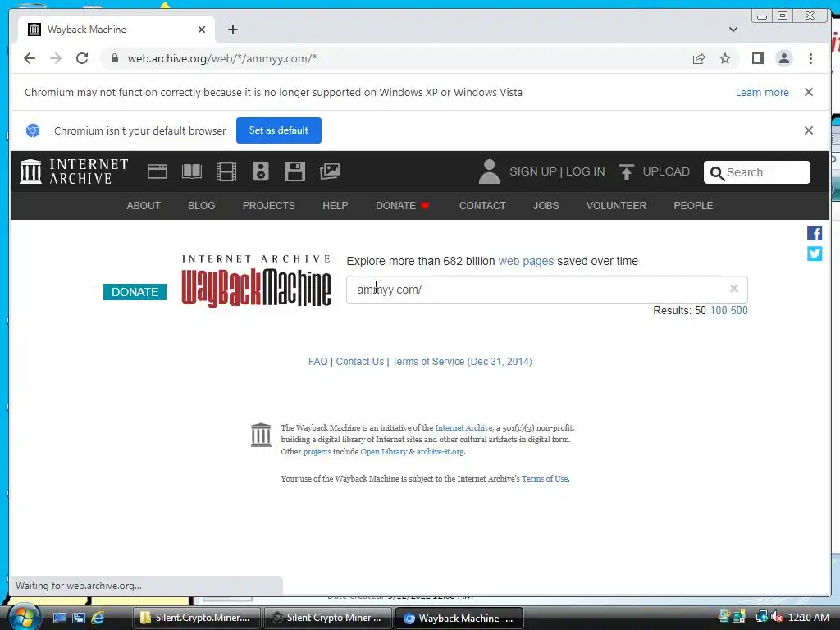Open the ABOUT menu item

pos(144,206)
